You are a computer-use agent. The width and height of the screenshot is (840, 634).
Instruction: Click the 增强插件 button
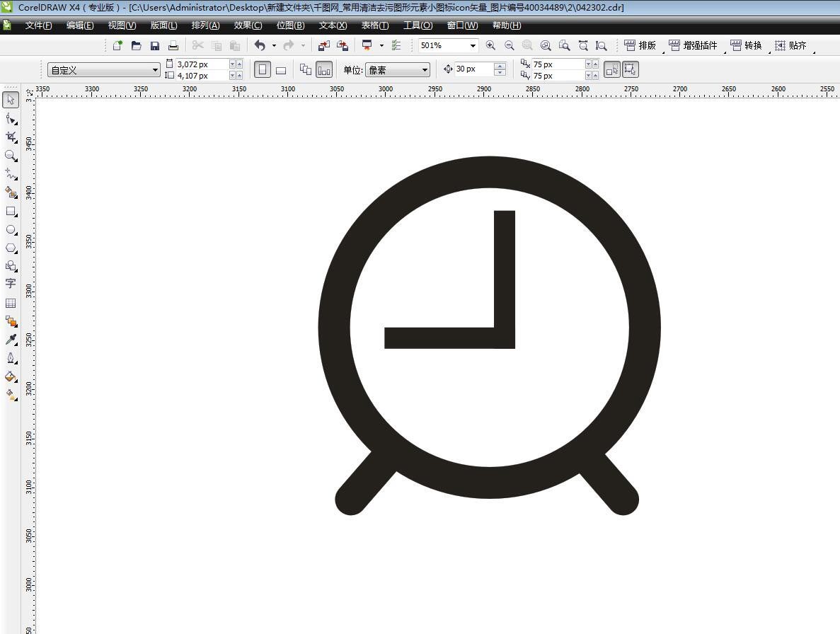point(693,45)
